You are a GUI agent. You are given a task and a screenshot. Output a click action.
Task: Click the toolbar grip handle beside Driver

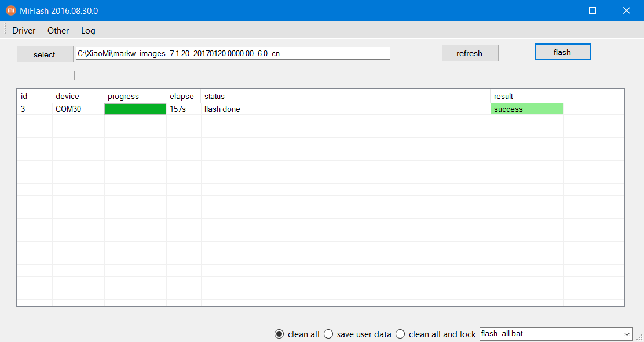pos(5,30)
